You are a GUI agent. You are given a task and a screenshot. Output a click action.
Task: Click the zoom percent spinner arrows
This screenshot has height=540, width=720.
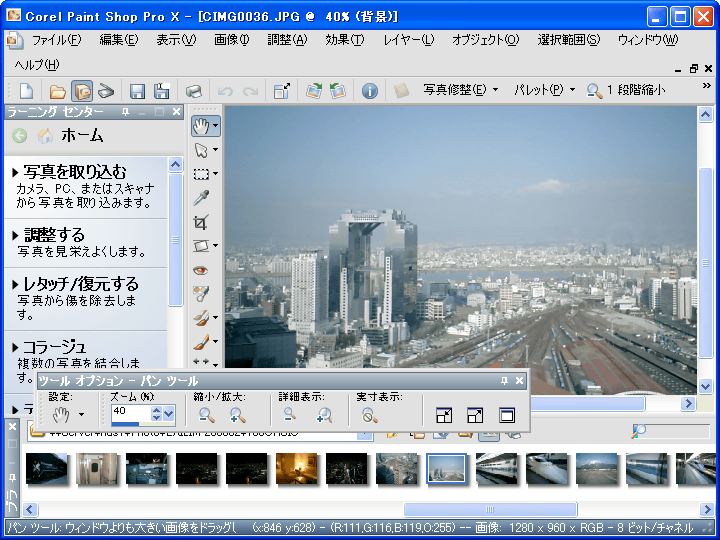click(156, 414)
